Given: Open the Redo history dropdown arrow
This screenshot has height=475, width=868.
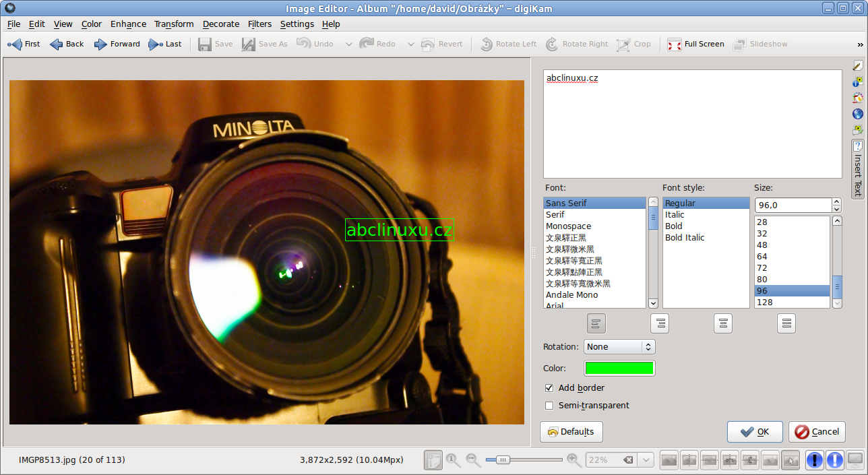Looking at the screenshot, I should tap(410, 44).
